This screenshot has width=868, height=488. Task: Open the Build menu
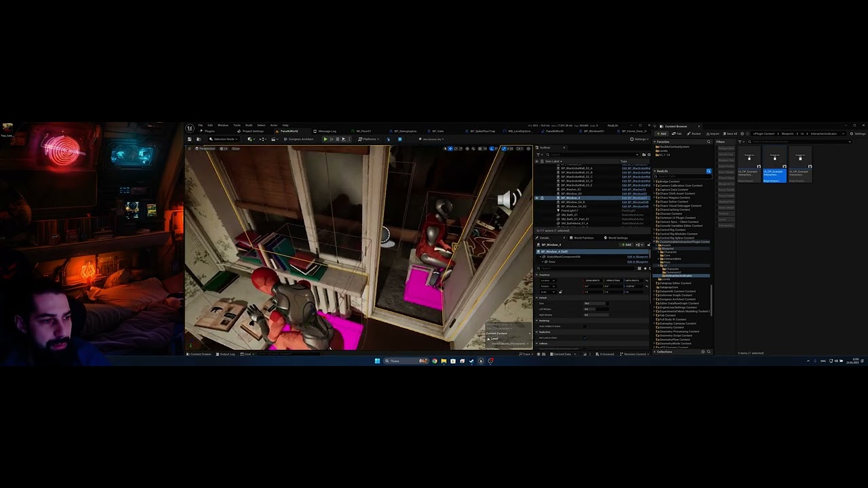tap(249, 125)
